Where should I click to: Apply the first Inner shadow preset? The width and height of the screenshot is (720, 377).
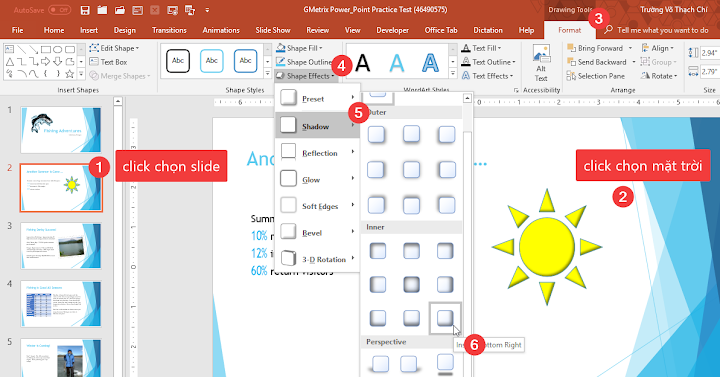point(377,251)
